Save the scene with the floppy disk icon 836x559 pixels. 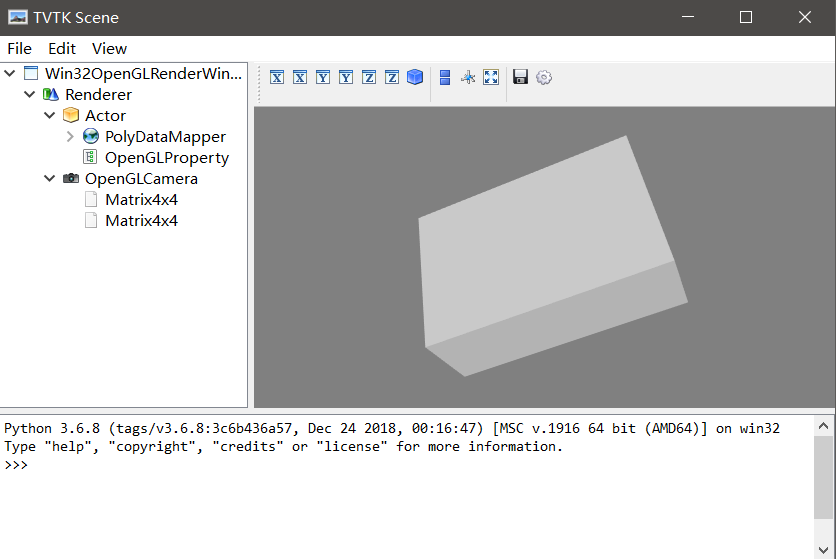pyautogui.click(x=520, y=77)
